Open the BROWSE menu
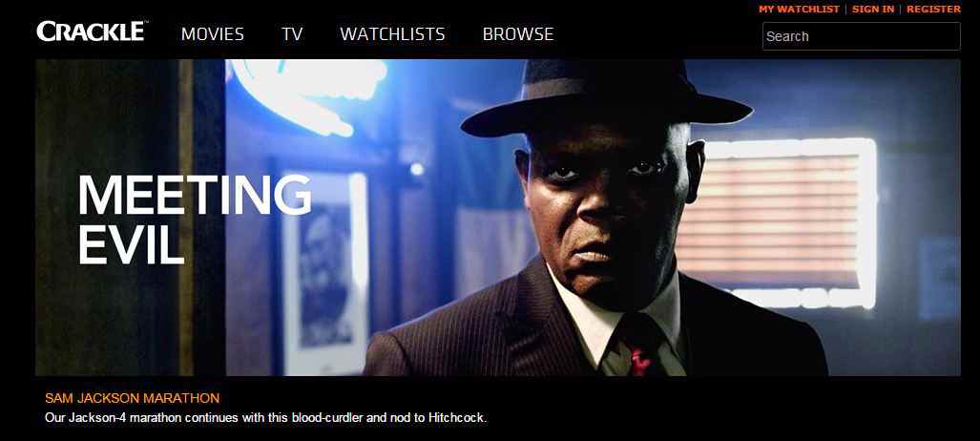980x441 pixels. pyautogui.click(x=518, y=33)
